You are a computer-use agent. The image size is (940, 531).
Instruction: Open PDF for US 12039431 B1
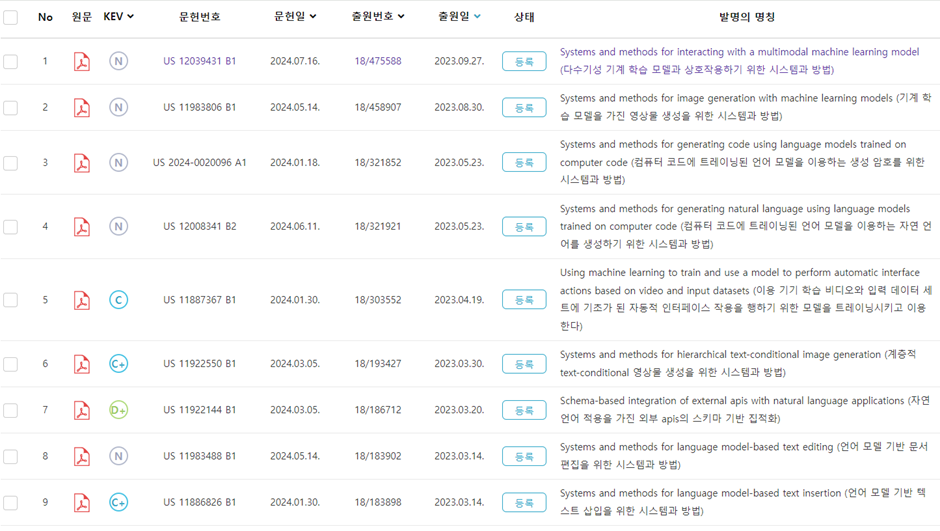82,61
